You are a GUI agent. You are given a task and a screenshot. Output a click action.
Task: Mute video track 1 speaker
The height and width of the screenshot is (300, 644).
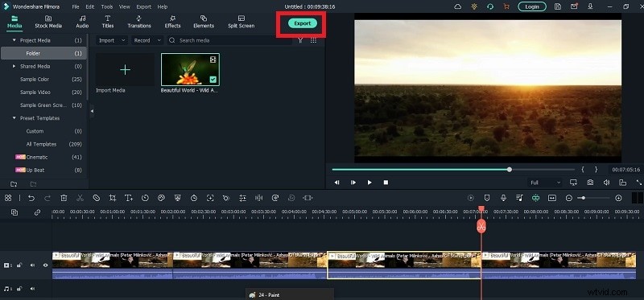click(x=32, y=265)
